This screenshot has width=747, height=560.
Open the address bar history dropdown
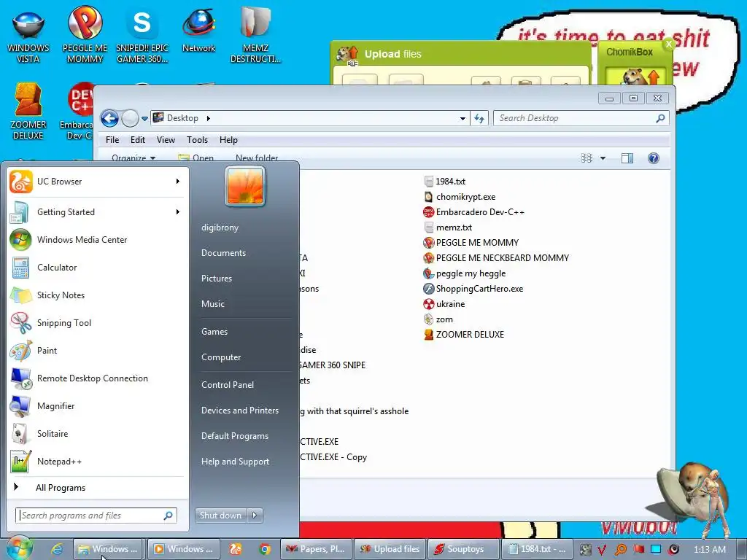462,119
